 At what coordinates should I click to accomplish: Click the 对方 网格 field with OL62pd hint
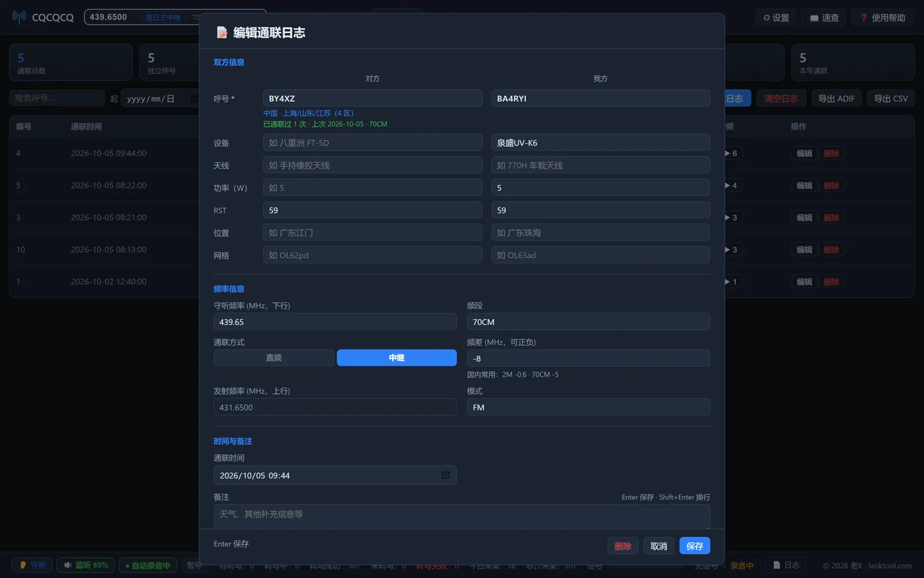coord(372,255)
